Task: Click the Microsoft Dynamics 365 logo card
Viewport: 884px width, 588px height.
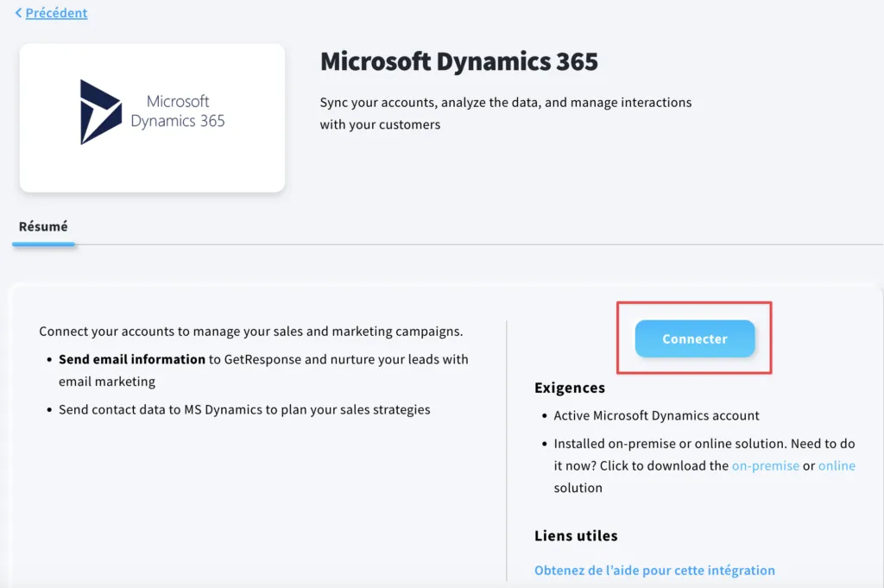Action: 152,117
